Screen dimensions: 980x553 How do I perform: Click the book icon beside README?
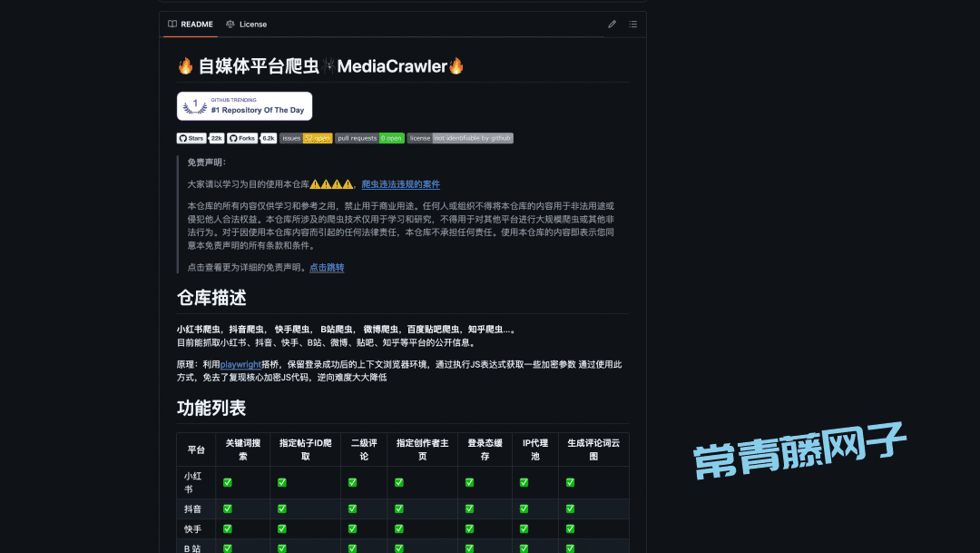pyautogui.click(x=171, y=25)
